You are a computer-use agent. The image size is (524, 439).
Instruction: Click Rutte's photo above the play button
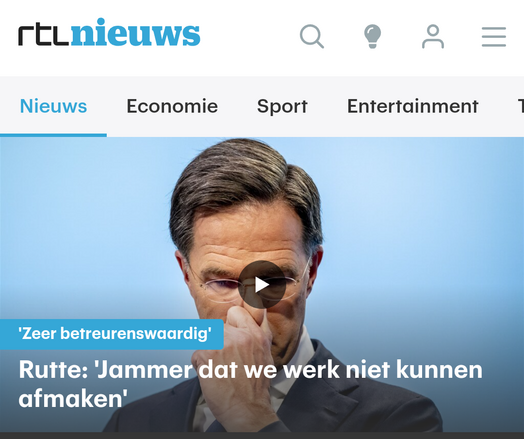point(246,200)
